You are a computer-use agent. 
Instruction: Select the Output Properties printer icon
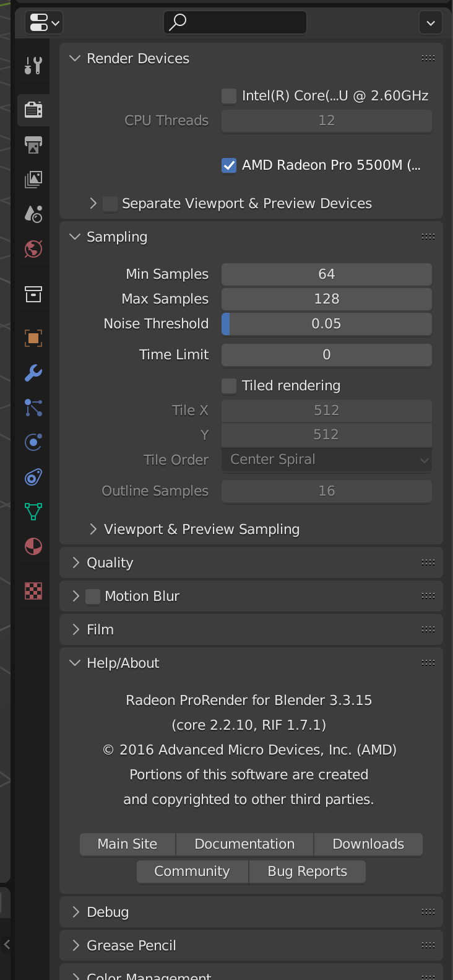pyautogui.click(x=33, y=144)
